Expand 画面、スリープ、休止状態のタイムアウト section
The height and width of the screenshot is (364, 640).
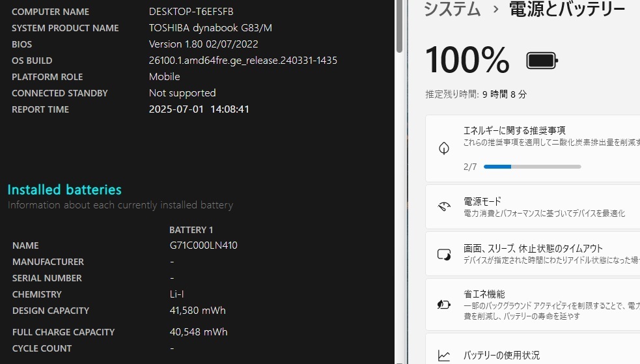click(x=533, y=254)
